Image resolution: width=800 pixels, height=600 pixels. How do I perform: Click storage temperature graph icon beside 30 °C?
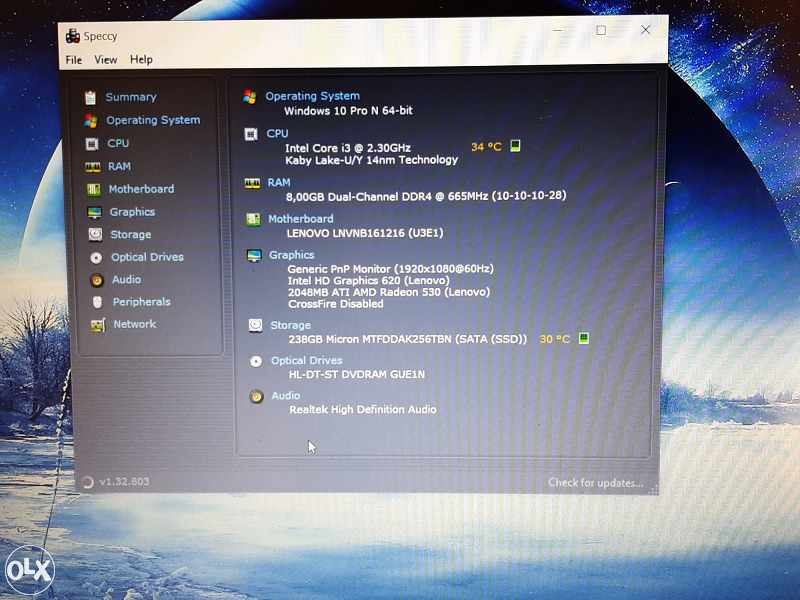point(584,338)
